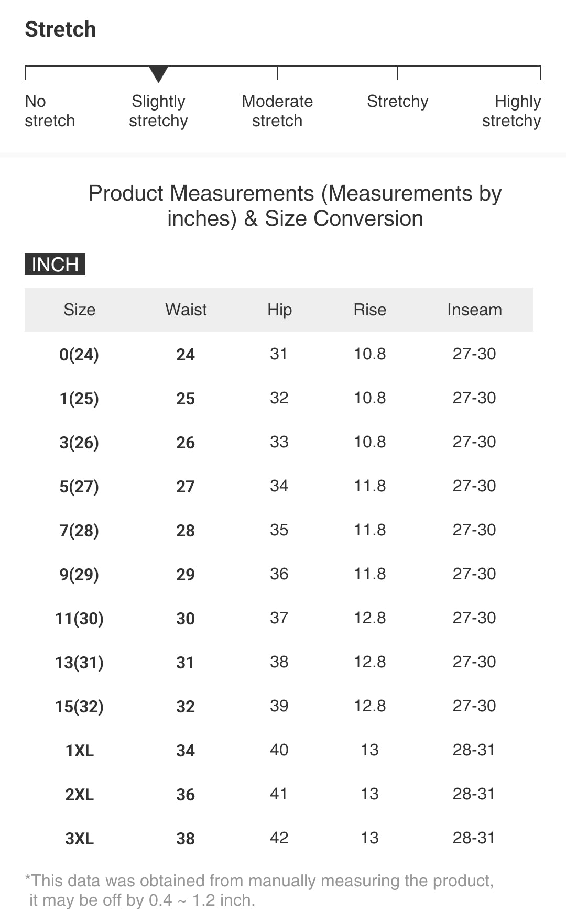Click the Waist column header
Viewport: 566px width, 924px height.
tap(186, 310)
